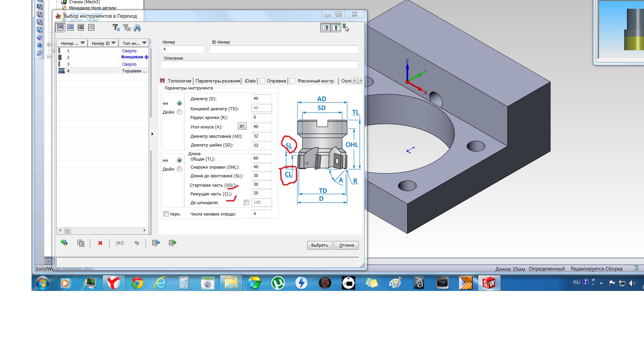The image size is (644, 362).
Task: Open SolidWorks from the taskbar
Action: pos(489,283)
